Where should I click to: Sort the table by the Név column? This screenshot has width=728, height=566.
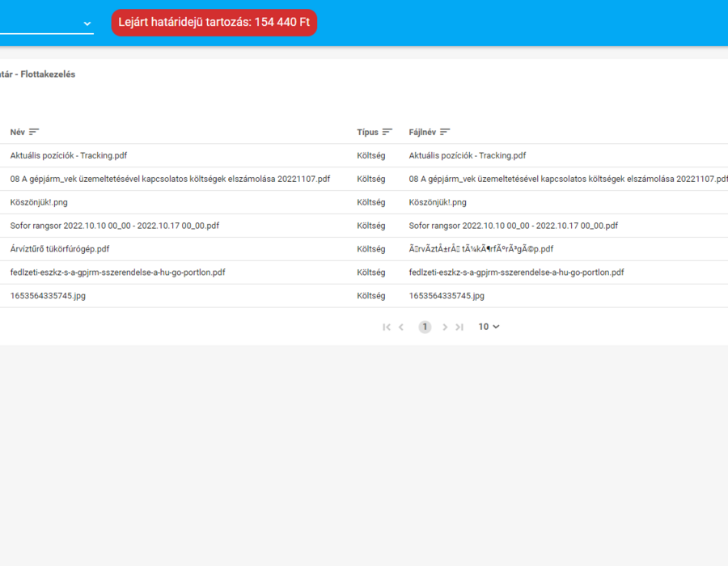click(x=34, y=133)
